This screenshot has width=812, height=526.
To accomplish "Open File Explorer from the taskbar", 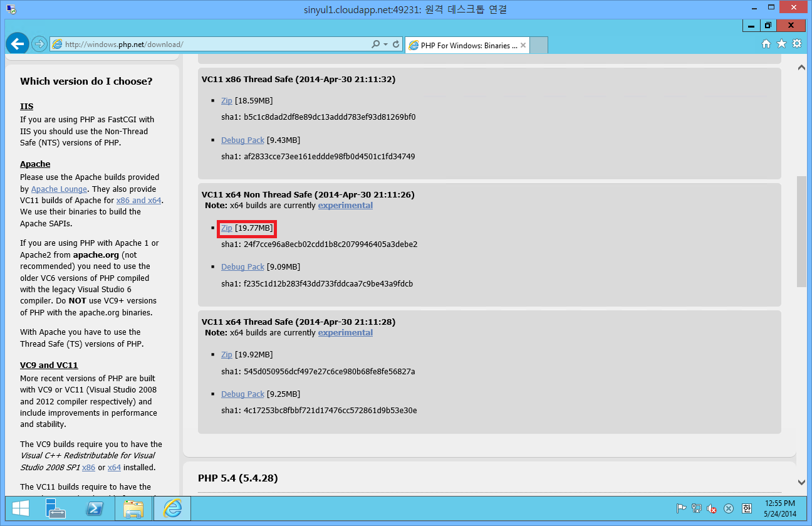I will (133, 509).
